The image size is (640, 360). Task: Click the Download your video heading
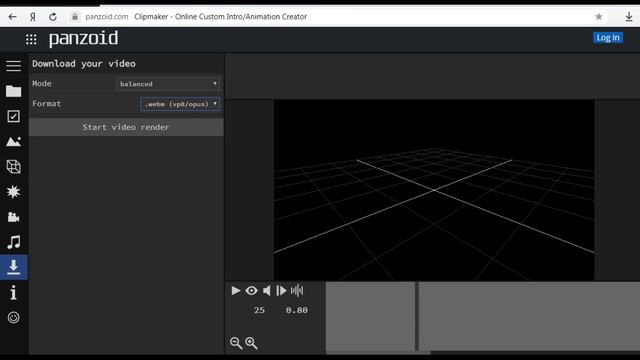tap(84, 64)
